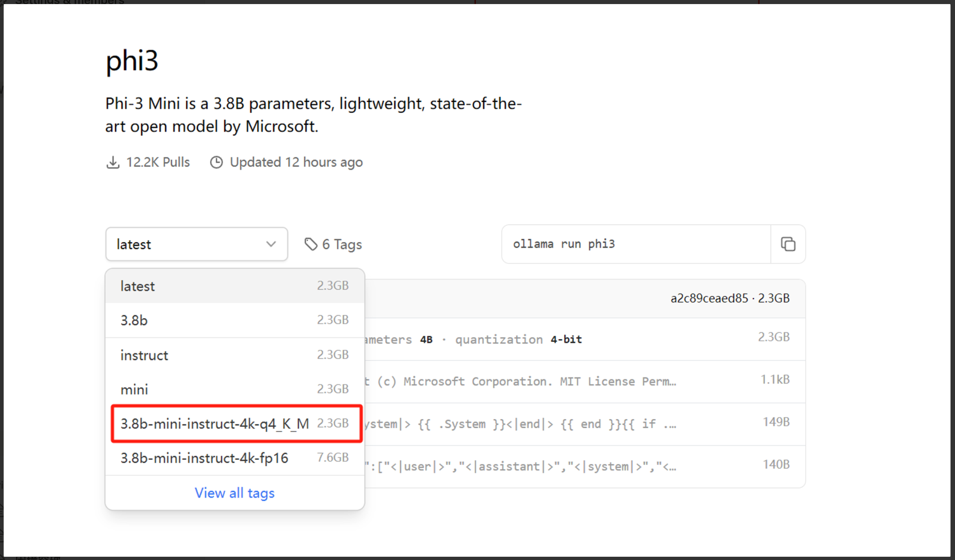This screenshot has height=560, width=955.
Task: Collapse the latest tag dropdown chevron
Action: (x=271, y=244)
